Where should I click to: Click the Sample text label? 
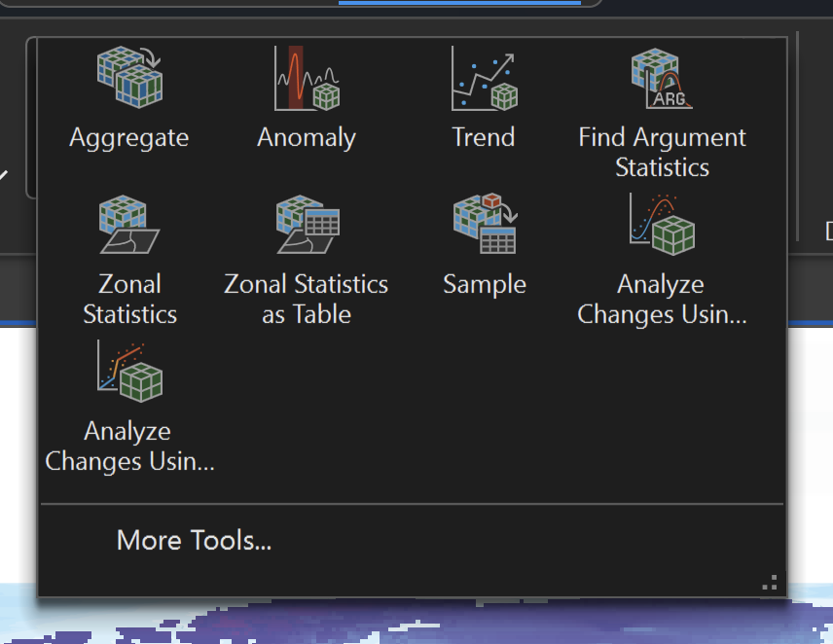click(484, 285)
